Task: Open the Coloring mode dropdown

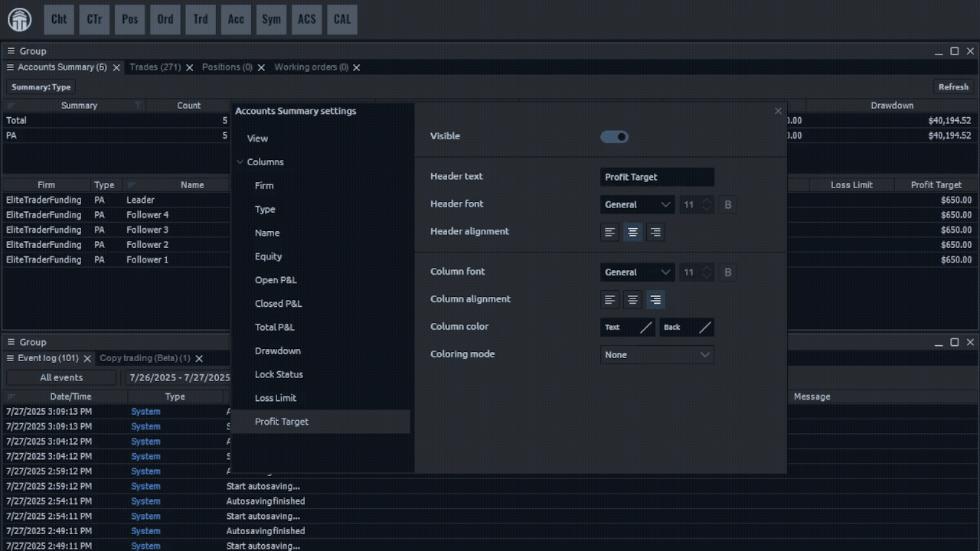Action: (657, 355)
